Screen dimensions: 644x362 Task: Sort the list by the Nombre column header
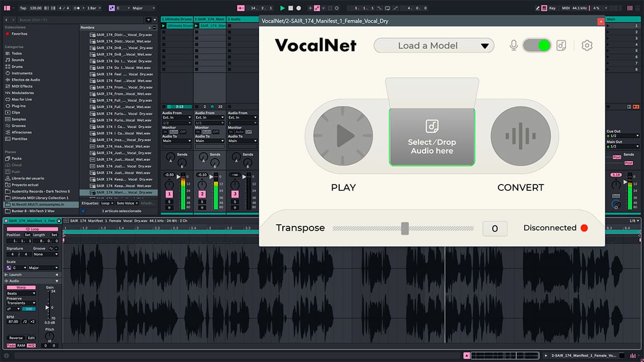point(119,27)
